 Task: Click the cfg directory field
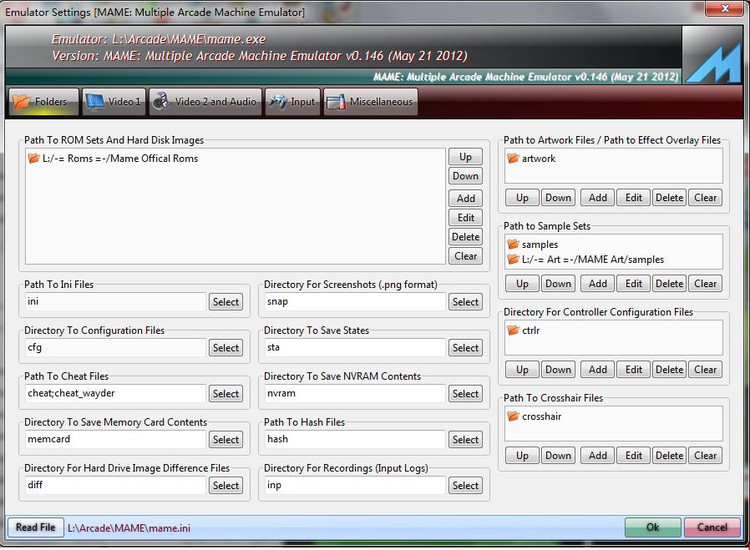(115, 348)
